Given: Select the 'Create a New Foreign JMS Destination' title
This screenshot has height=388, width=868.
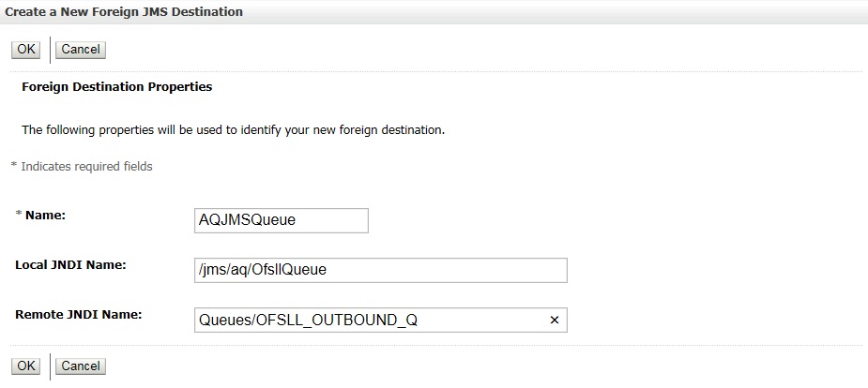Looking at the screenshot, I should (x=124, y=11).
